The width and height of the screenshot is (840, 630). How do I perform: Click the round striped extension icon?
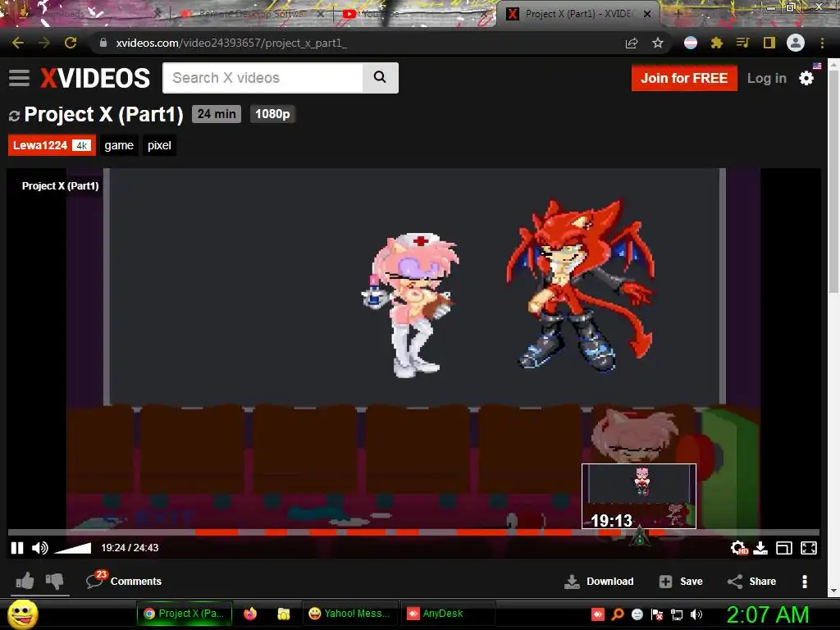691,43
